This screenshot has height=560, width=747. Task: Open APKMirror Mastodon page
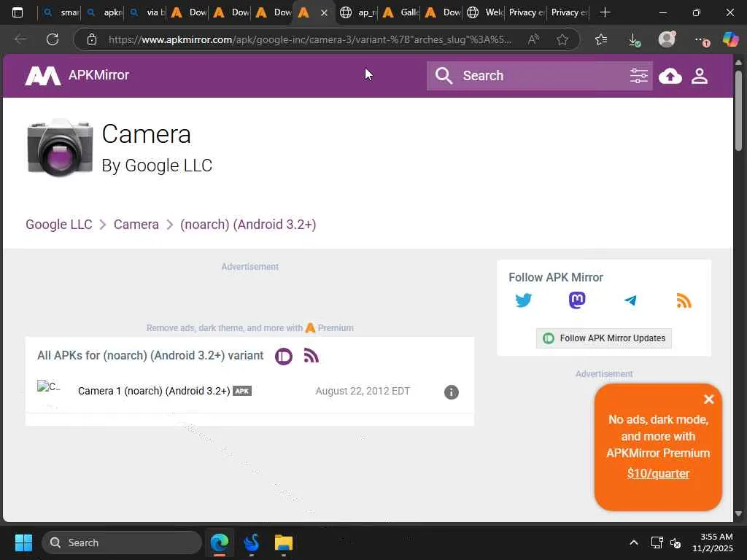[x=577, y=300]
